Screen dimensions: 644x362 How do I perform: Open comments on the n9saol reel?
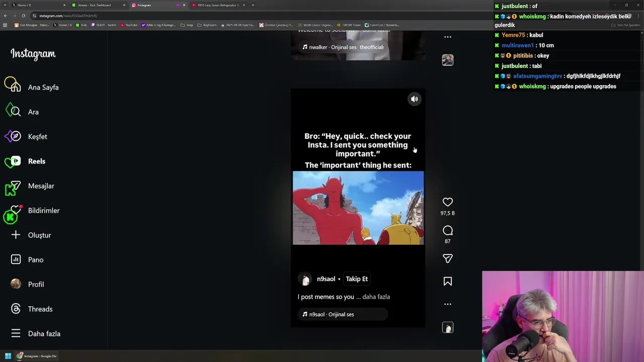(x=447, y=231)
